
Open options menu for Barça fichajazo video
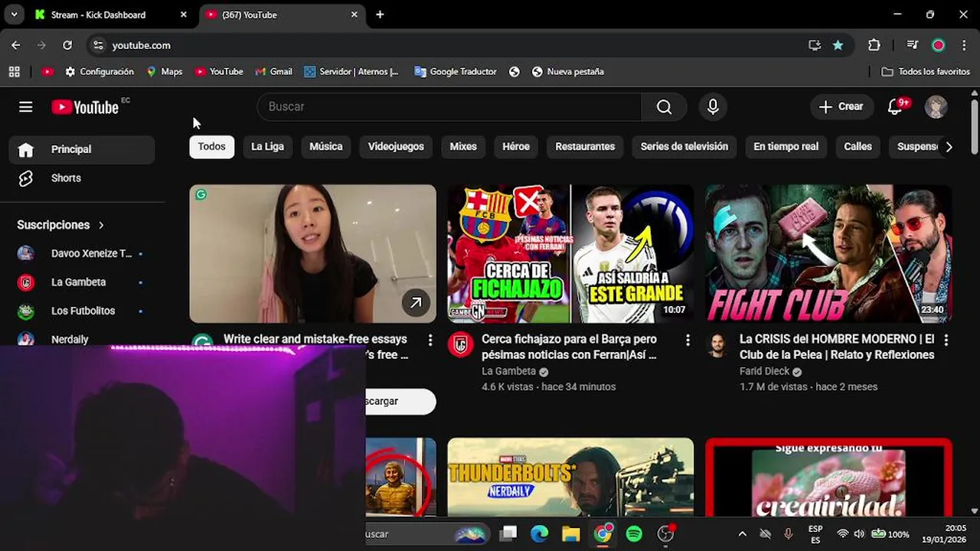point(688,340)
